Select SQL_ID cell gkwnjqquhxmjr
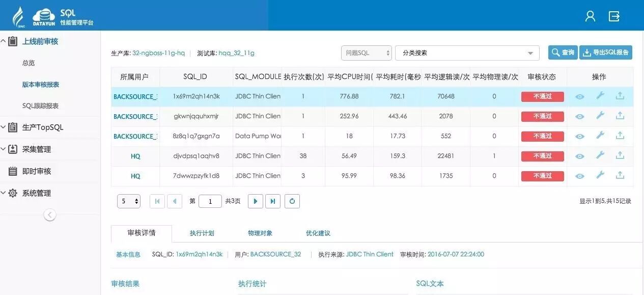Image resolution: width=644 pixels, height=295 pixels. [x=196, y=116]
